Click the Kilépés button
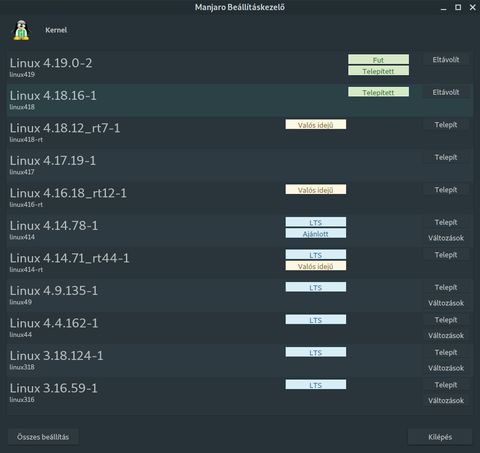Image resolution: width=480 pixels, height=453 pixels. point(440,437)
